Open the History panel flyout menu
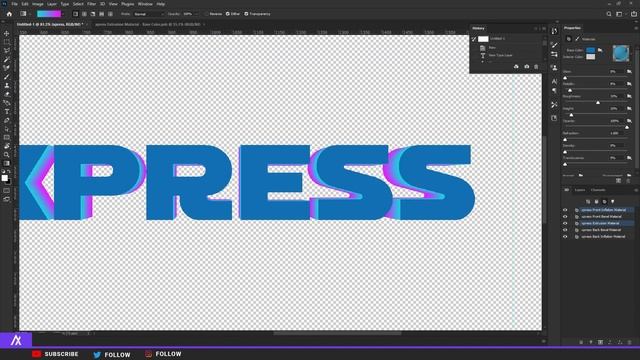The height and width of the screenshot is (360, 640). pyautogui.click(x=544, y=29)
